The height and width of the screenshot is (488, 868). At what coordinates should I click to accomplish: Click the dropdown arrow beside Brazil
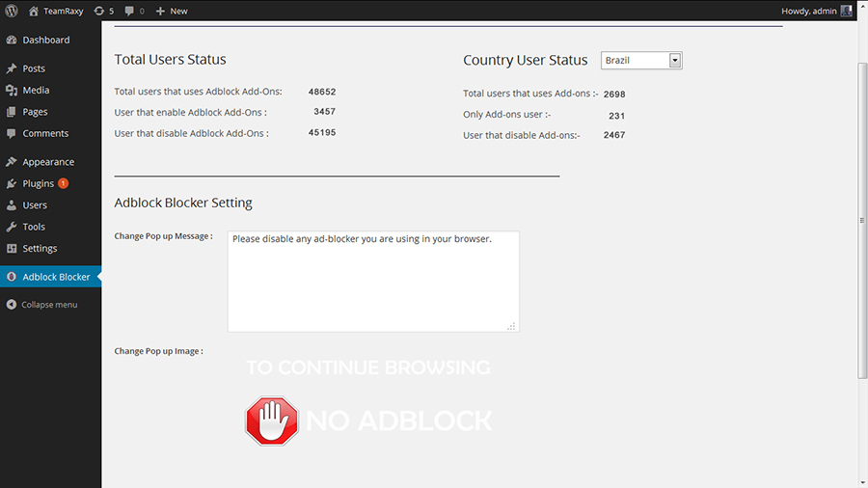tap(675, 61)
